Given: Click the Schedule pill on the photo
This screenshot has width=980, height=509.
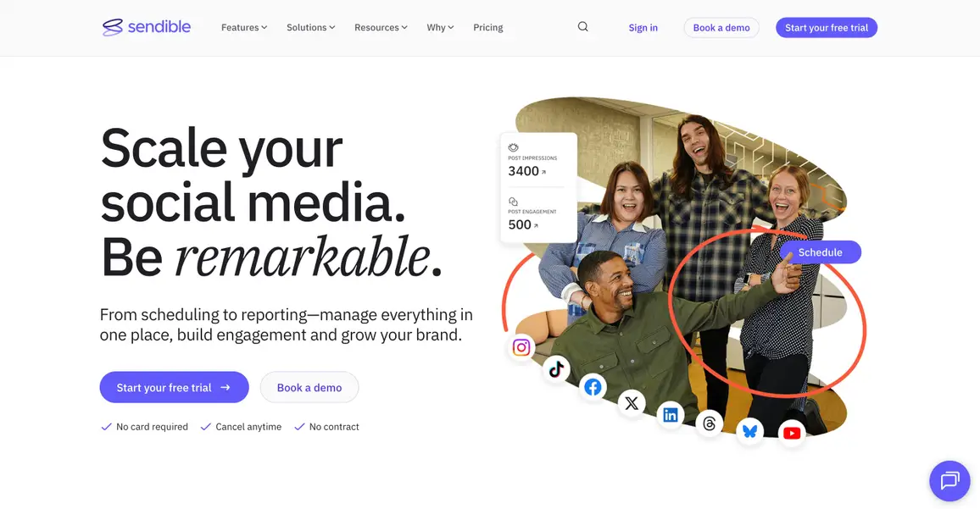Looking at the screenshot, I should [x=819, y=252].
